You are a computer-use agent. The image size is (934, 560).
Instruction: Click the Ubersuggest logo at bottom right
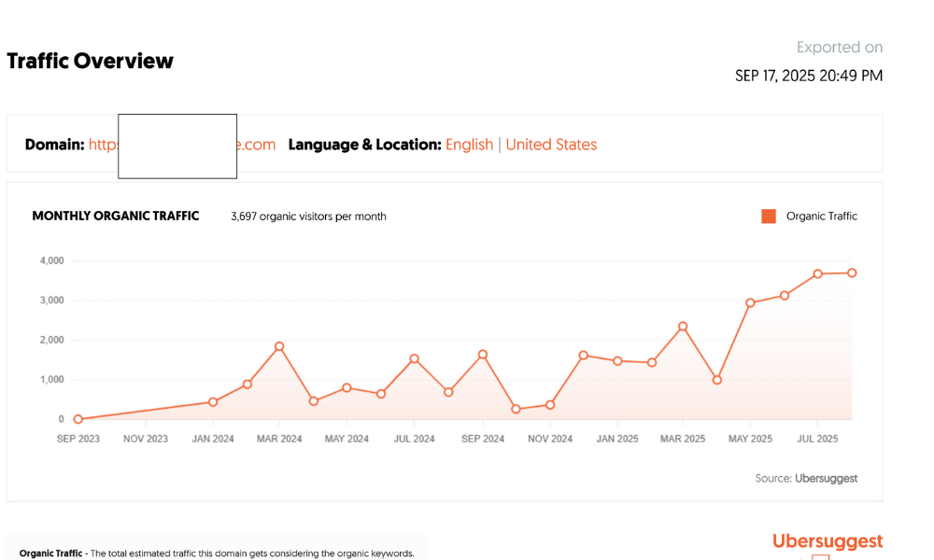(x=826, y=541)
